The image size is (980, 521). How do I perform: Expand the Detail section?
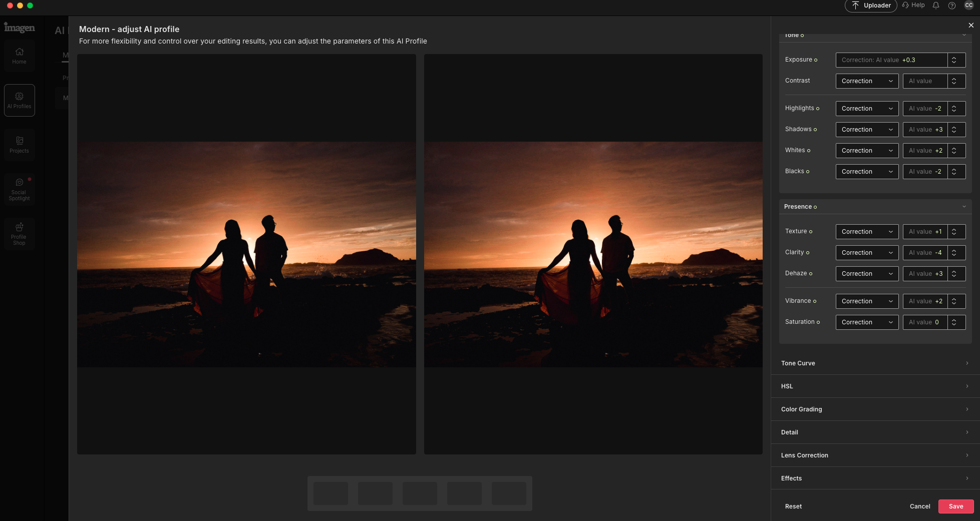875,432
